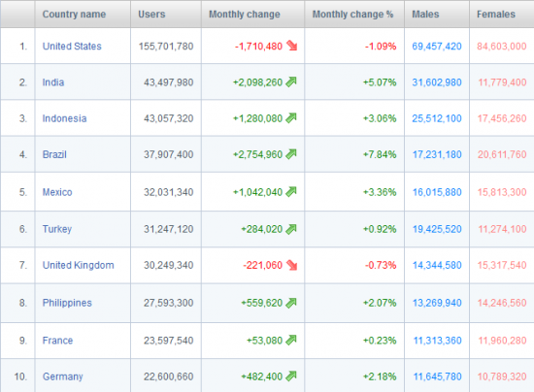Select the users value 155,701,780
This screenshot has width=534, height=392.
click(166, 47)
